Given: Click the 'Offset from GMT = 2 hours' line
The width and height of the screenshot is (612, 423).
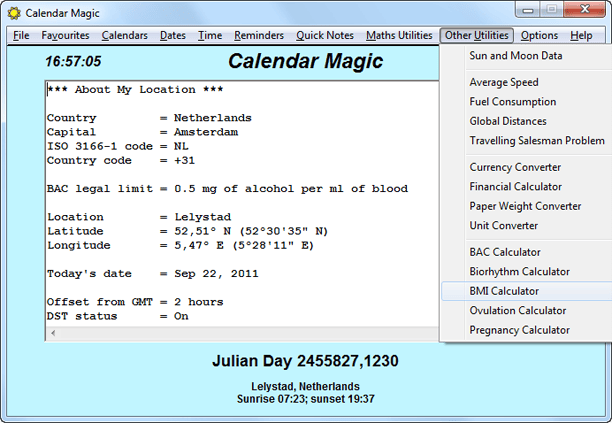Looking at the screenshot, I should pos(135,302).
